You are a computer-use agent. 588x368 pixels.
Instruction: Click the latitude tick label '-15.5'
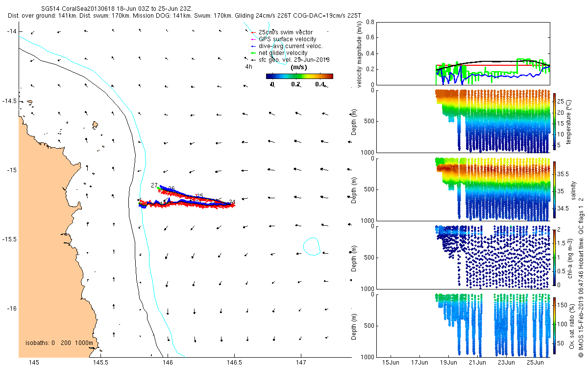point(9,239)
